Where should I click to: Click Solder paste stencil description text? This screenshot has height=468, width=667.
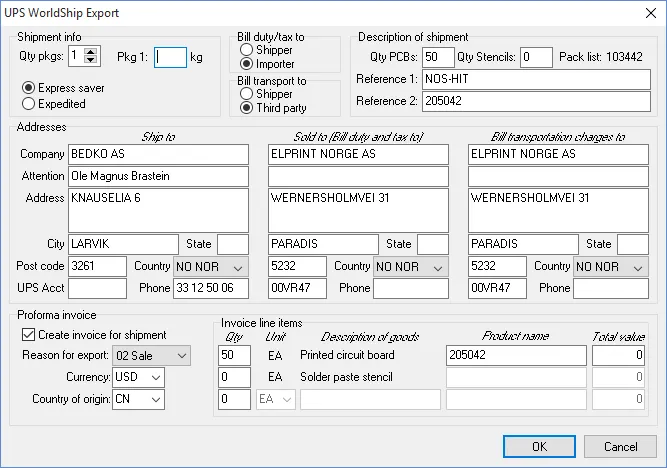tap(346, 377)
